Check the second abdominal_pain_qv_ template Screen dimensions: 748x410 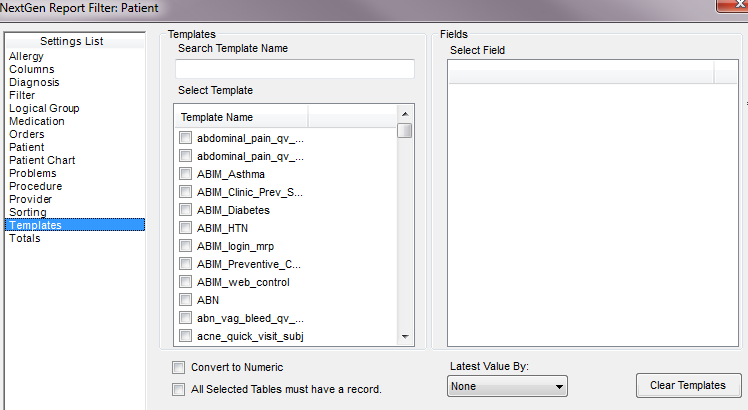(186, 156)
